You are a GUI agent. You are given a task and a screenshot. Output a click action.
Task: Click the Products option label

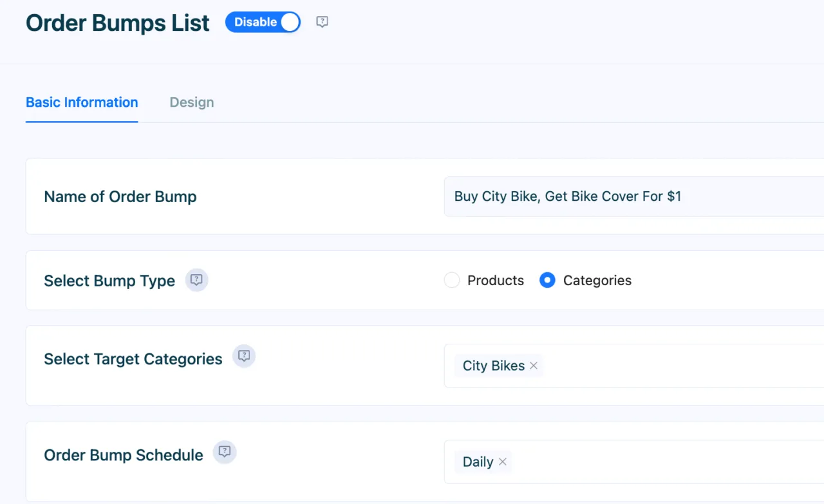(496, 280)
